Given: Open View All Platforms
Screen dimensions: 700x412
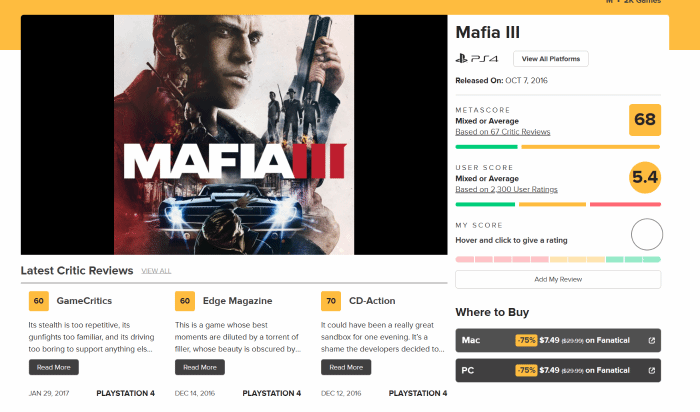Looking at the screenshot, I should coord(550,58).
